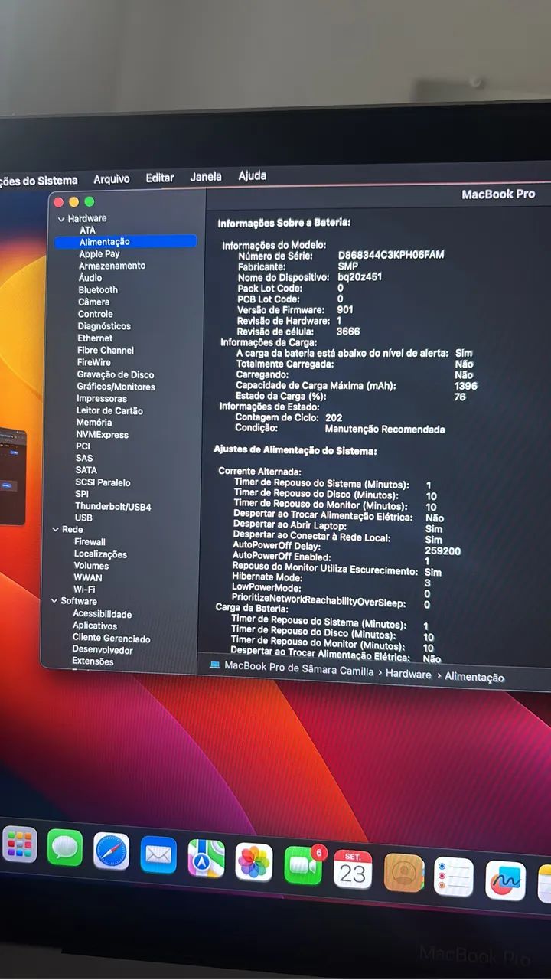Select USB in the sidebar
Viewport: 551px width, 980px height.
83,518
